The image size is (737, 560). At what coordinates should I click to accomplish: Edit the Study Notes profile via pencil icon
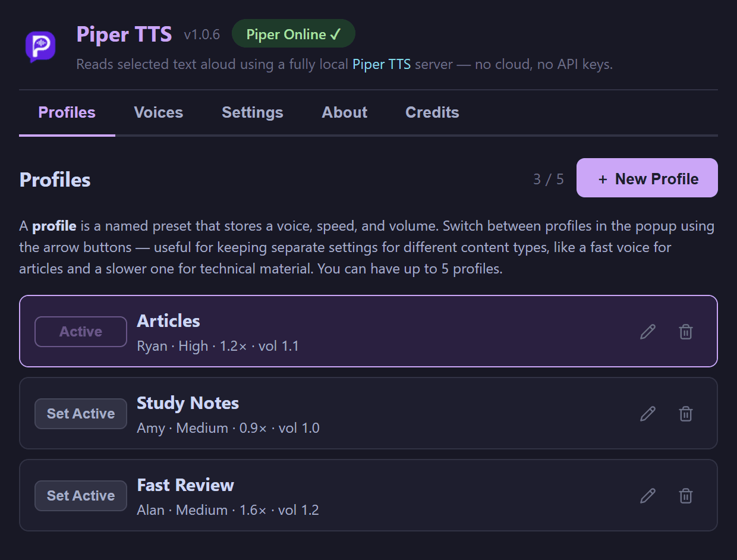tap(648, 414)
